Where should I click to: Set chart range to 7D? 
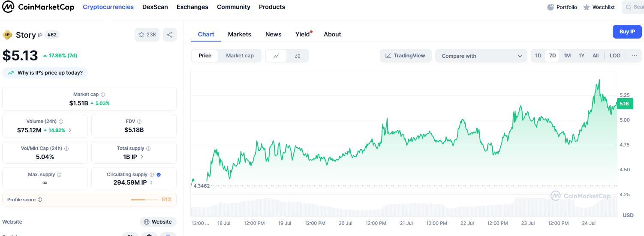pyautogui.click(x=552, y=56)
